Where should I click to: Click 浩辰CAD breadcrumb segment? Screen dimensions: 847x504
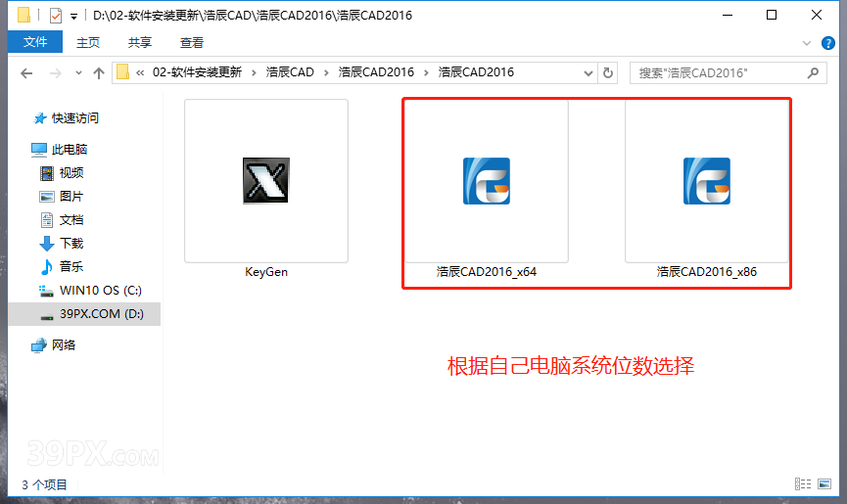click(x=290, y=72)
